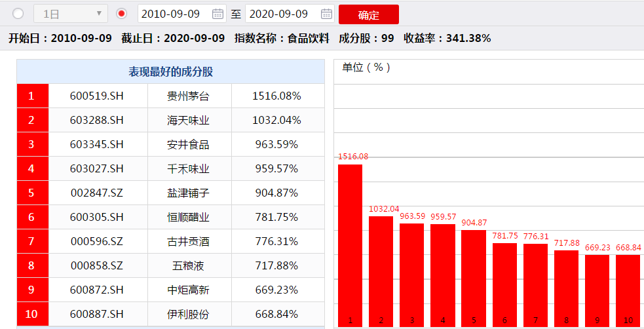Click the 959.57% return cell

click(276, 168)
